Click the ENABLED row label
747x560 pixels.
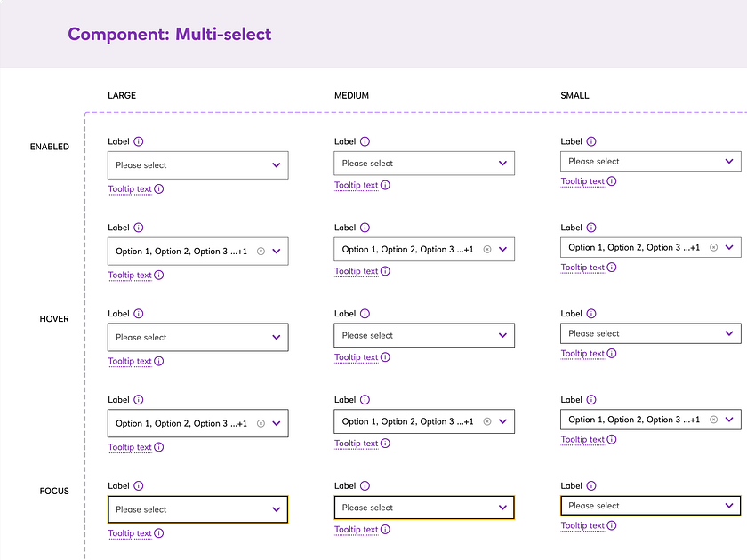click(x=49, y=147)
